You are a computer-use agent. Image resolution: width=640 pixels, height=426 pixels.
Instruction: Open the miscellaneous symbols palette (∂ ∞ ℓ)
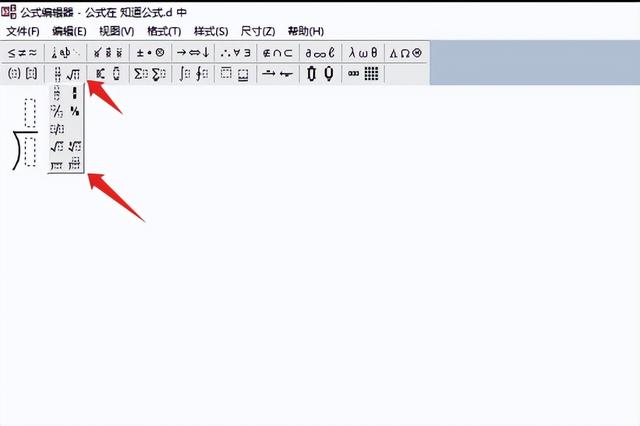[320, 52]
